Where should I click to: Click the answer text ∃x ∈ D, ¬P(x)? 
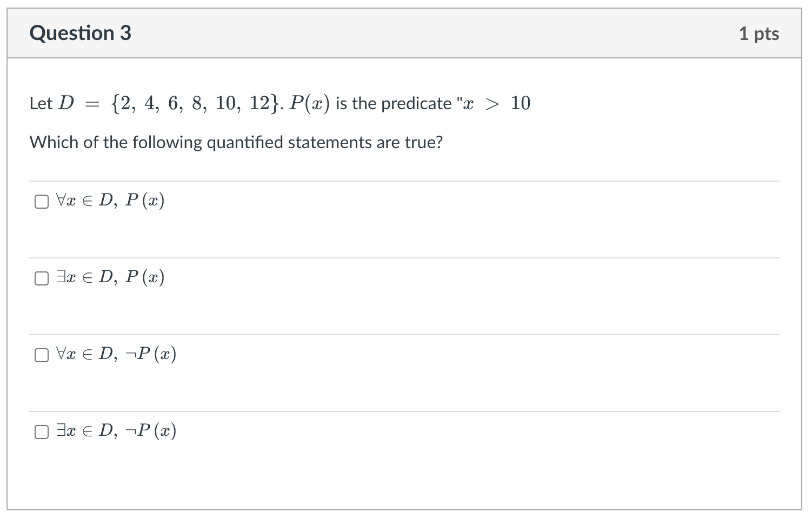pyautogui.click(x=116, y=431)
